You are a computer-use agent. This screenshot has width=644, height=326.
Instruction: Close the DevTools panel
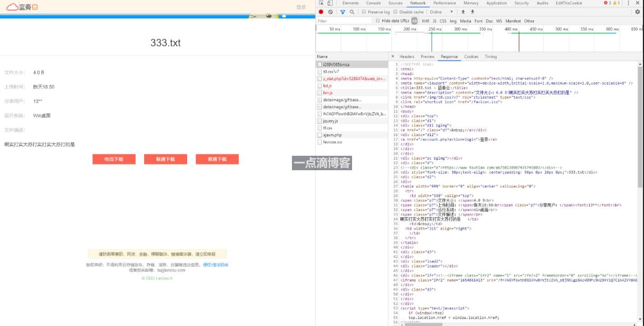(638, 3)
